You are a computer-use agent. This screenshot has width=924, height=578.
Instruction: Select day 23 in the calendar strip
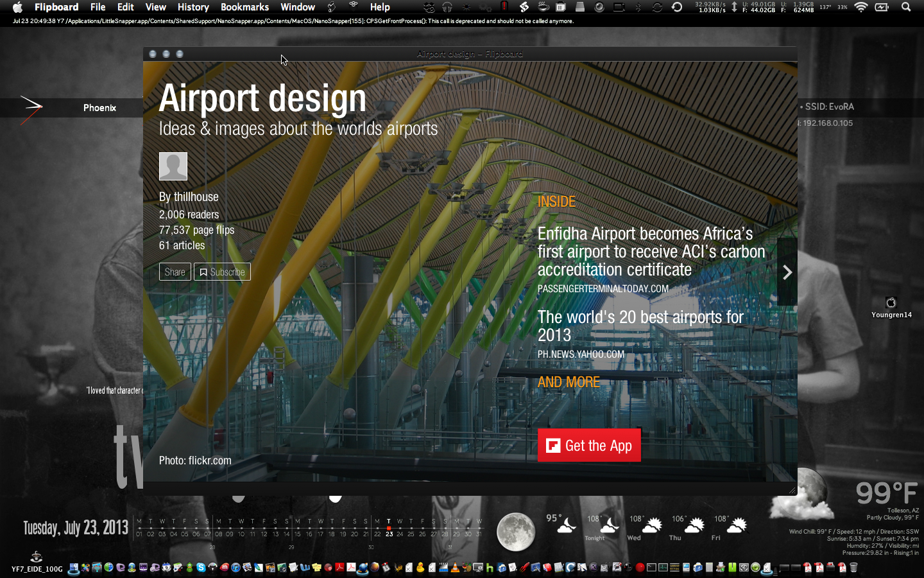389,534
